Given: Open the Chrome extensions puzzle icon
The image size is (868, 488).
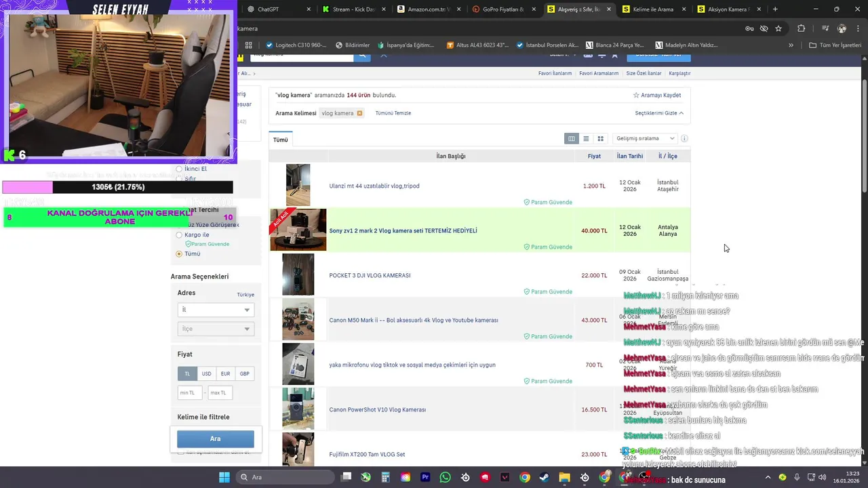Looking at the screenshot, I should point(802,28).
